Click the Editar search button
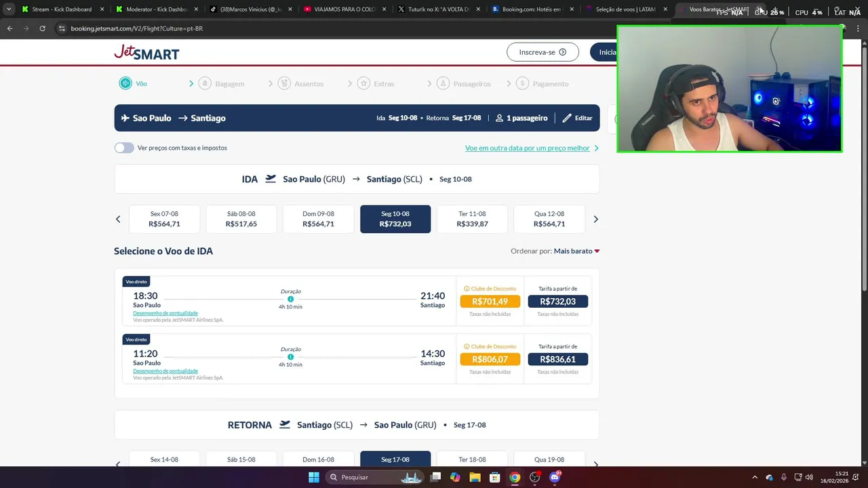The height and width of the screenshot is (488, 868). [577, 118]
